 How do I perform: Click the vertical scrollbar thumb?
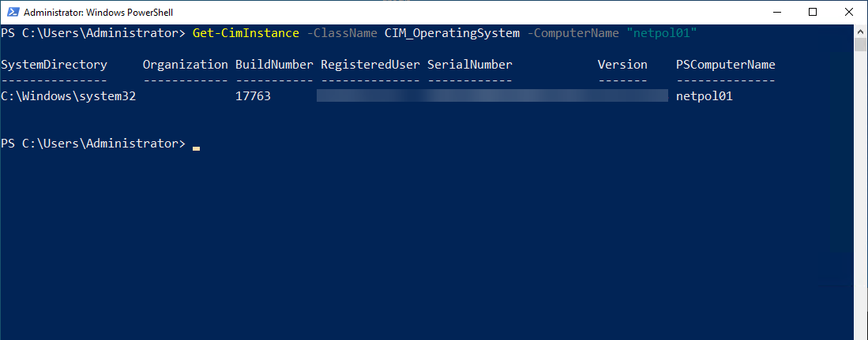click(x=861, y=44)
